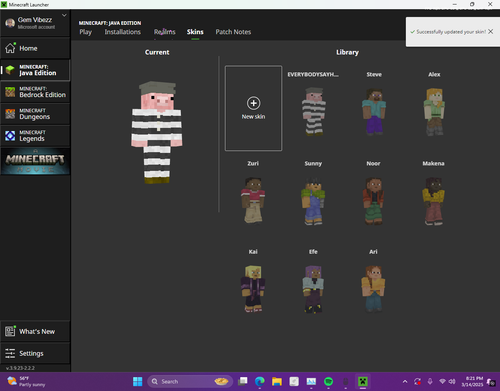The image size is (500, 391).
Task: Switch to the Installations tab
Action: click(122, 32)
